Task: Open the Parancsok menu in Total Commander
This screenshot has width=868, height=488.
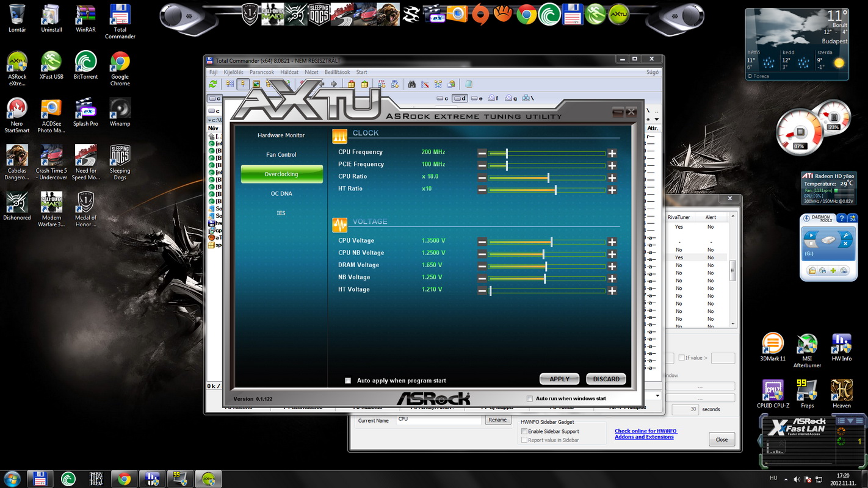Action: [262, 72]
